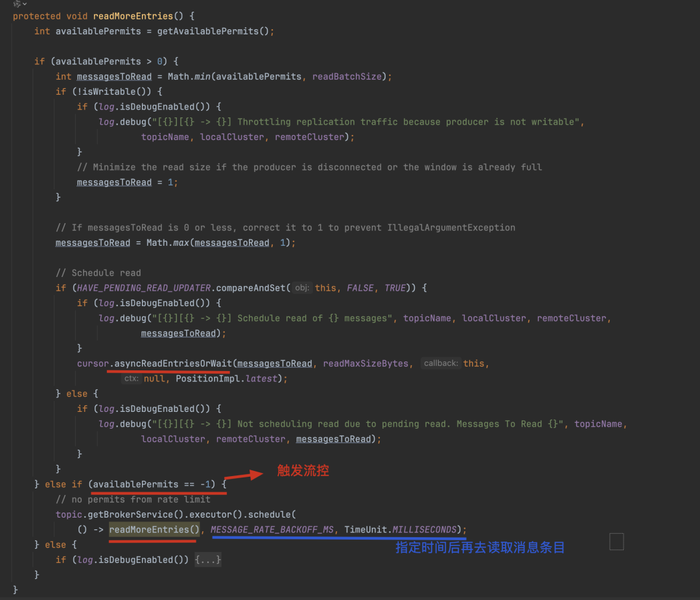700x600 pixels.
Task: Click the MILLISECONDS enum constant
Action: [424, 529]
